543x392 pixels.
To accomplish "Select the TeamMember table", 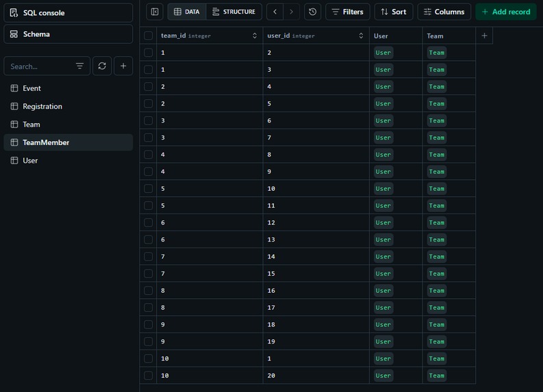I will click(x=68, y=142).
